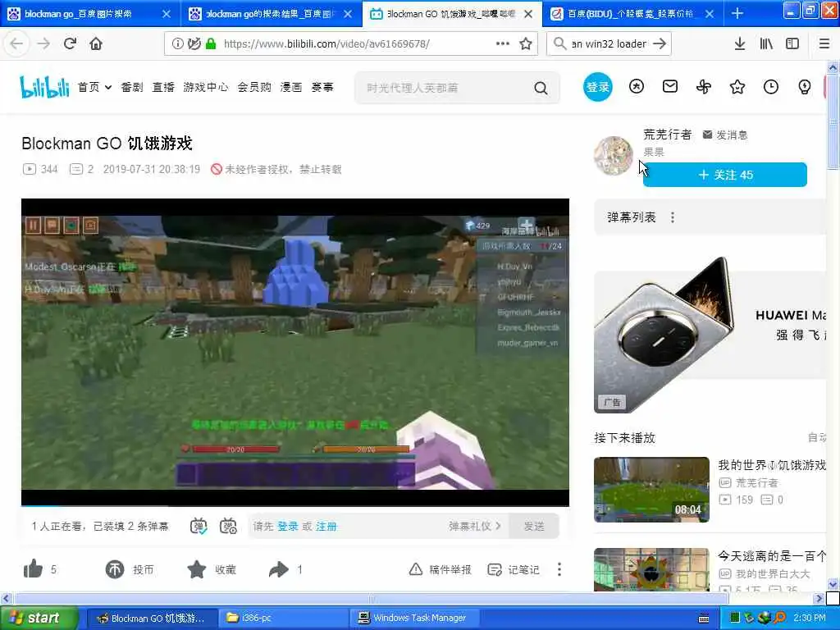Click 登录 link in danmaku input
This screenshot has width=840, height=630.
288,526
